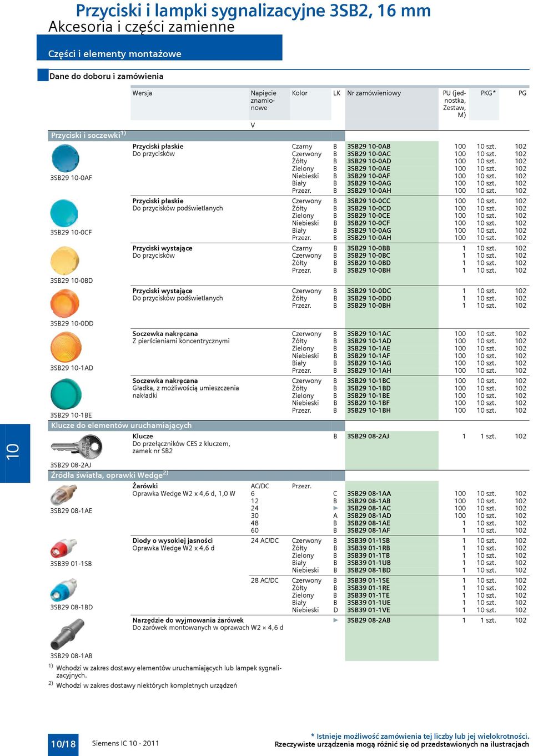Click the 'Kolor' column header
The width and height of the screenshot is (533, 756).
[300, 93]
